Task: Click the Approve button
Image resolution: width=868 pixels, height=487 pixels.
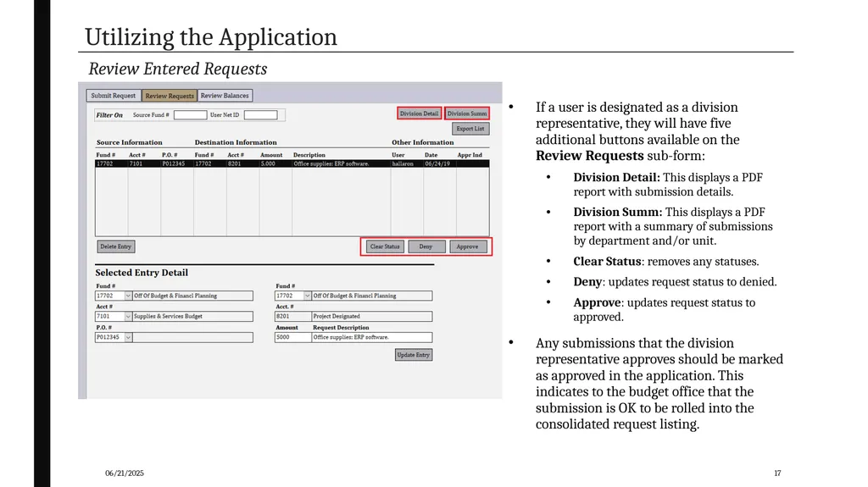Action: click(x=468, y=246)
